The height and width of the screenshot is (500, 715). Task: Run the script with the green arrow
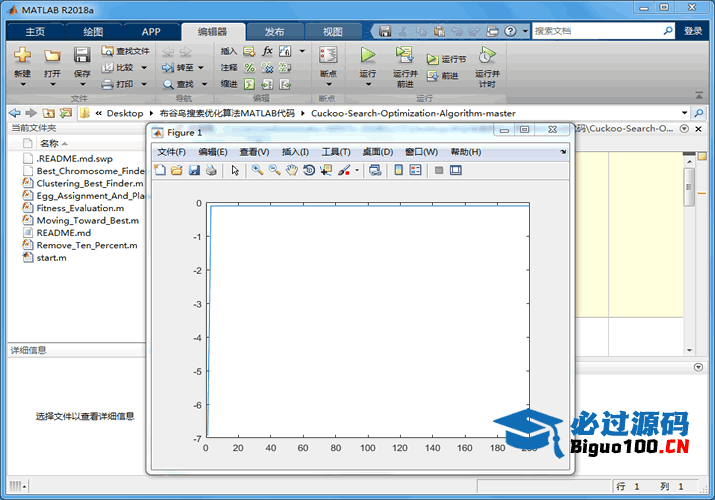368,55
